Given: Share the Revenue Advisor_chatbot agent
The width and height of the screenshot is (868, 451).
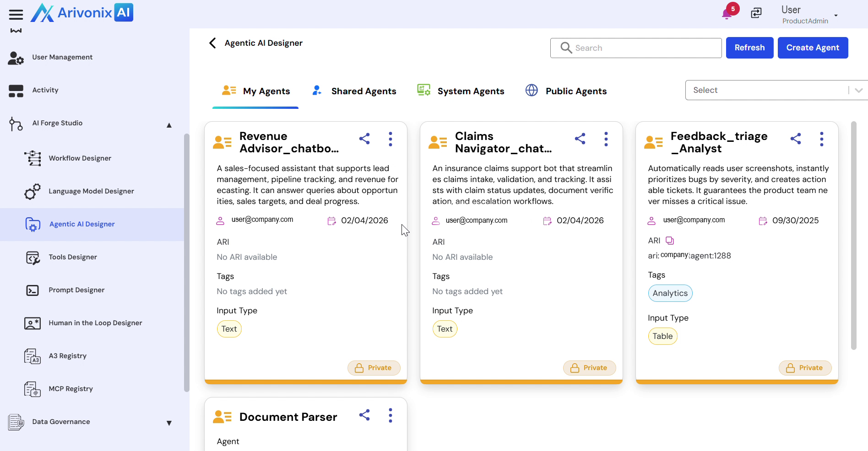Looking at the screenshot, I should [x=364, y=139].
